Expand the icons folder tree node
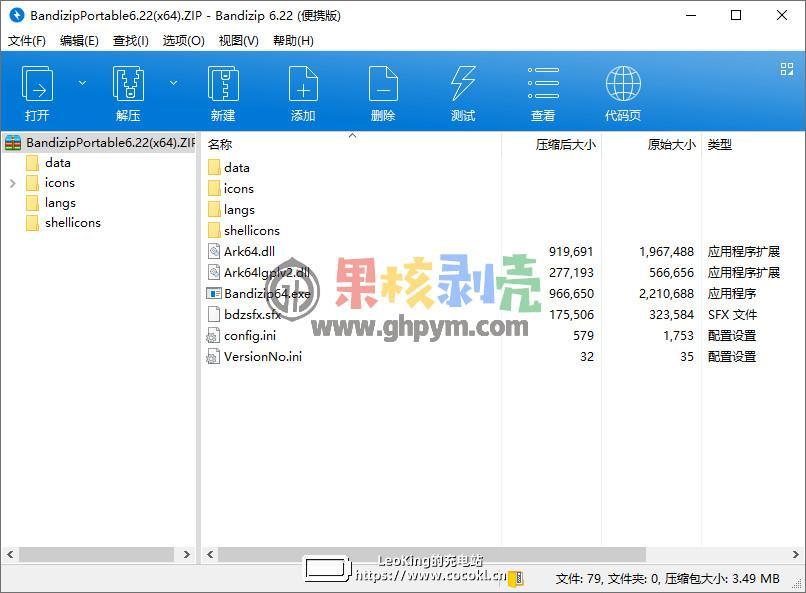The width and height of the screenshot is (806, 593). coord(13,183)
